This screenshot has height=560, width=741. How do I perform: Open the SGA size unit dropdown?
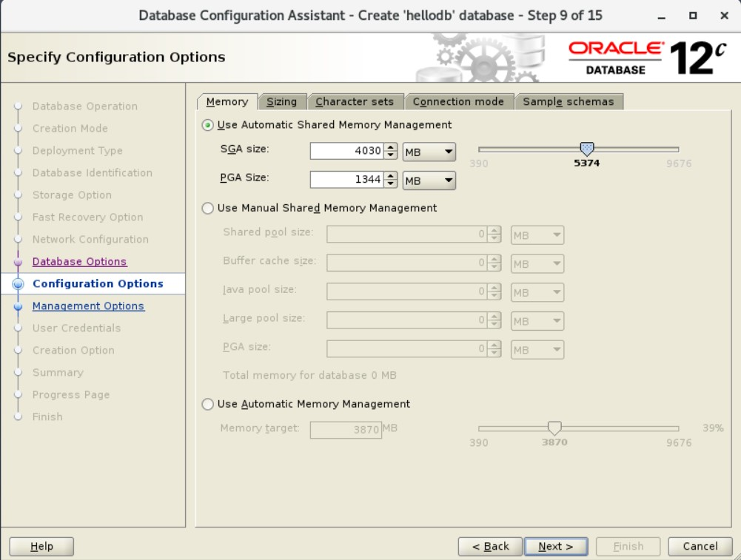tap(429, 152)
